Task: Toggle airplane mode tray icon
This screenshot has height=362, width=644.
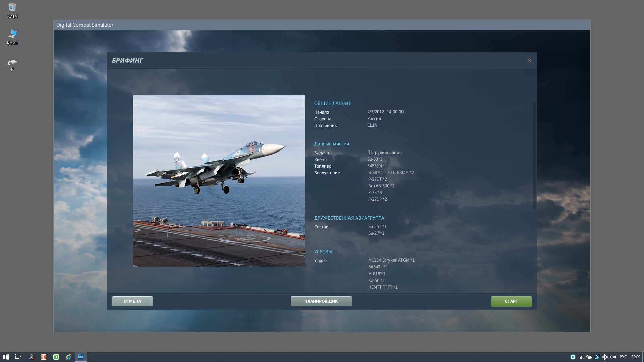Action: coord(605,357)
